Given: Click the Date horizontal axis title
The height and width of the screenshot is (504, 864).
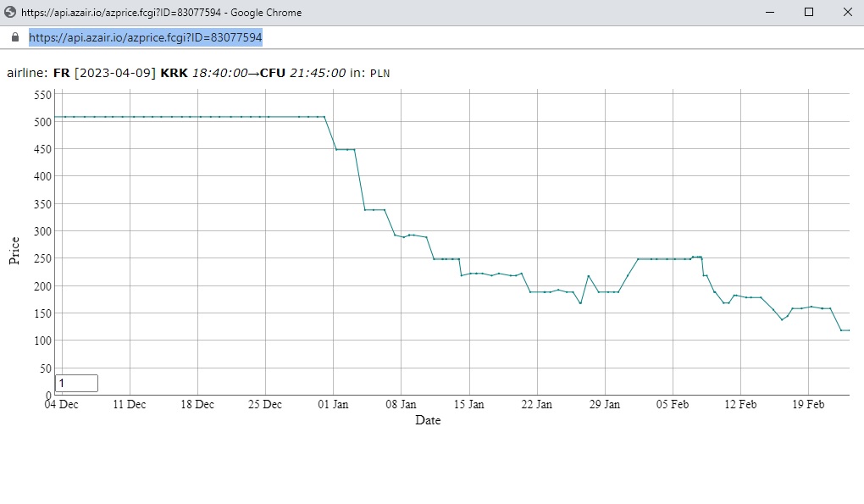Looking at the screenshot, I should click(428, 420).
